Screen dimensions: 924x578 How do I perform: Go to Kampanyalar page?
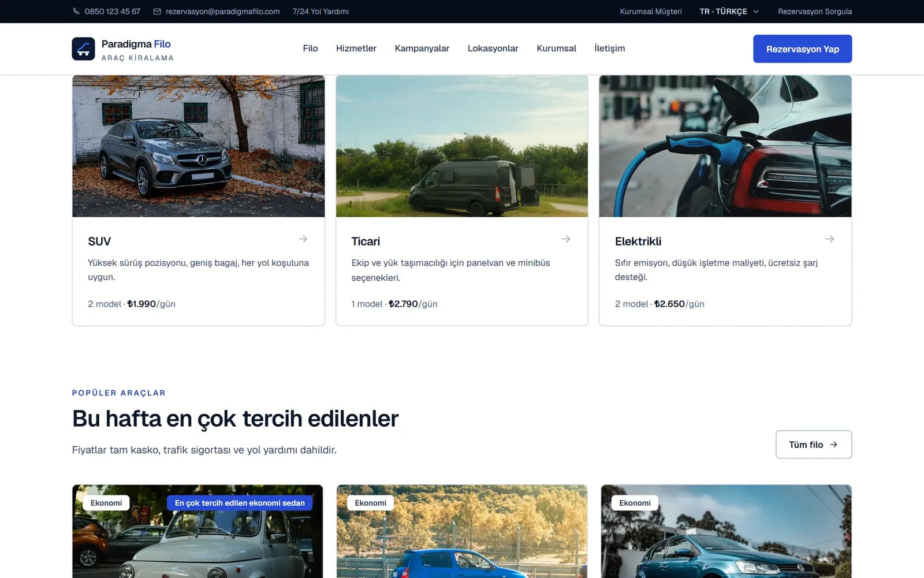pos(422,49)
